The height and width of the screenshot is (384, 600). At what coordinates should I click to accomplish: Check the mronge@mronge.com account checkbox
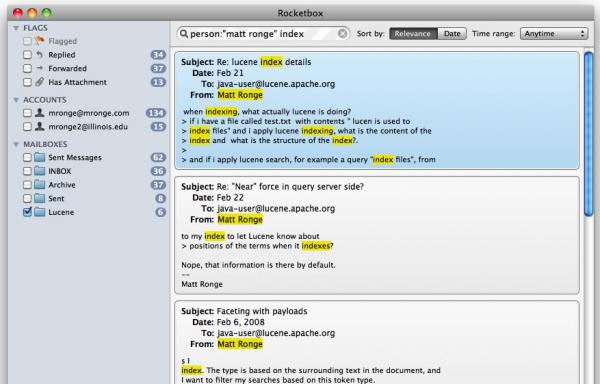(27, 113)
